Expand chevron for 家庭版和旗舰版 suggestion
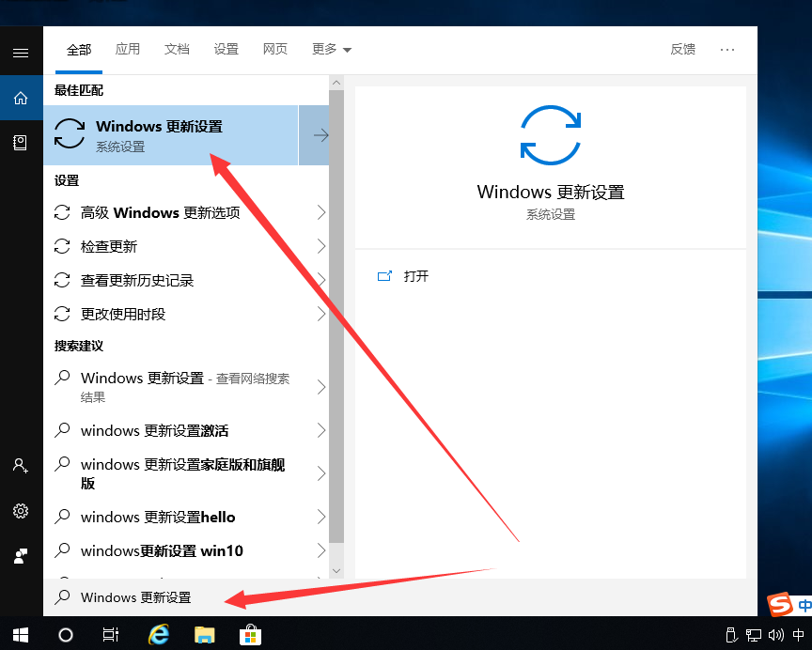 pyautogui.click(x=321, y=473)
